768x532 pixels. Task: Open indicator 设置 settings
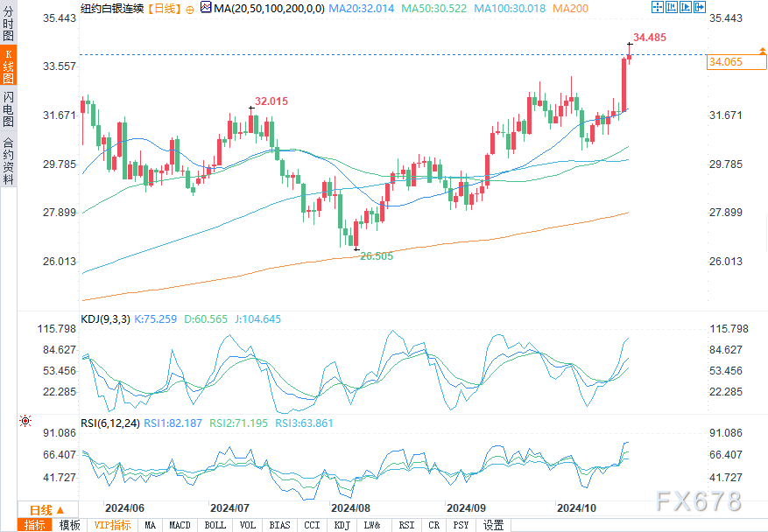494,525
